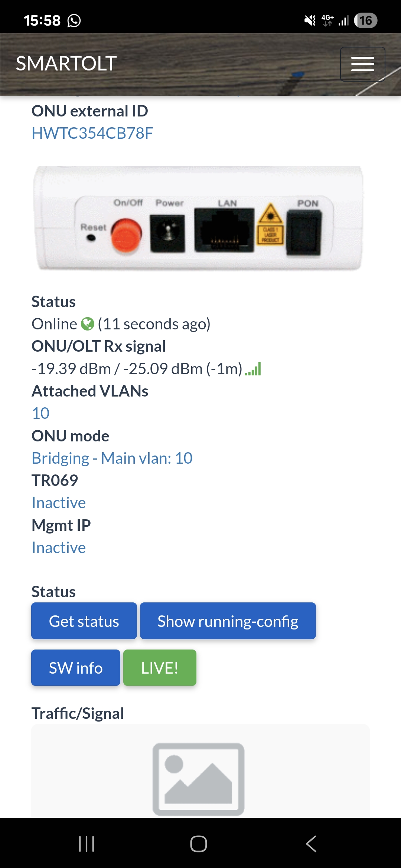
Task: Tap the SMARTOLT brand logo
Action: click(66, 63)
